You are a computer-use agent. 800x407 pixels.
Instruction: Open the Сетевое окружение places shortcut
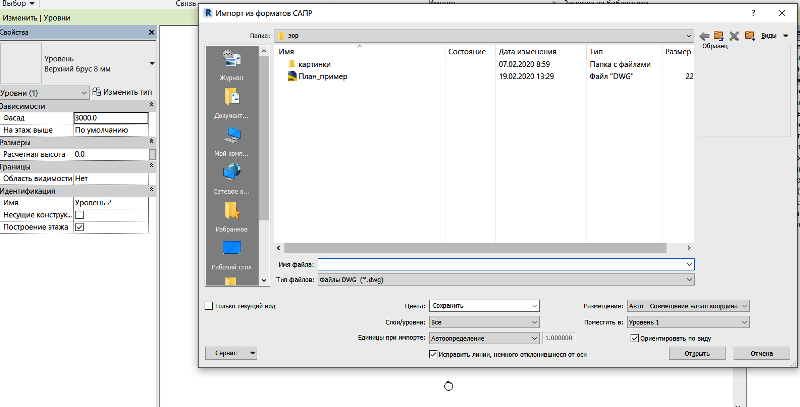coord(232,180)
